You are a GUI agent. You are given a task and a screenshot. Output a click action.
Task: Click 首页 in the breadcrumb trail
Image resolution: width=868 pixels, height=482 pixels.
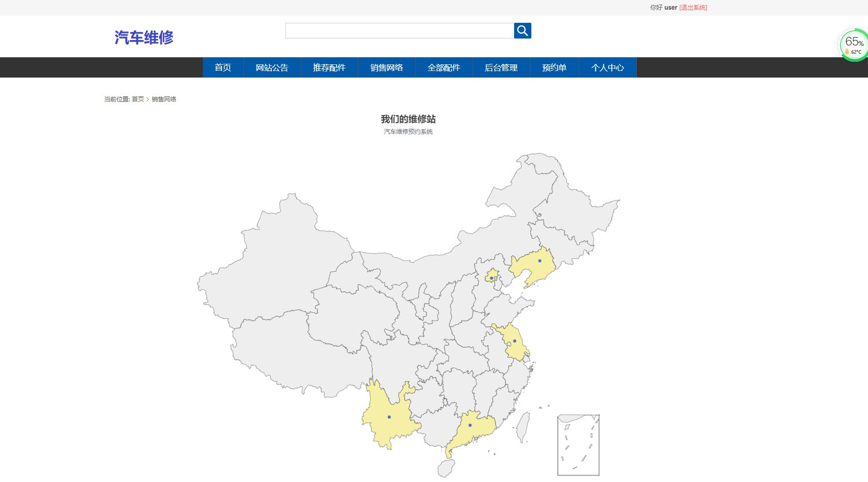point(137,99)
